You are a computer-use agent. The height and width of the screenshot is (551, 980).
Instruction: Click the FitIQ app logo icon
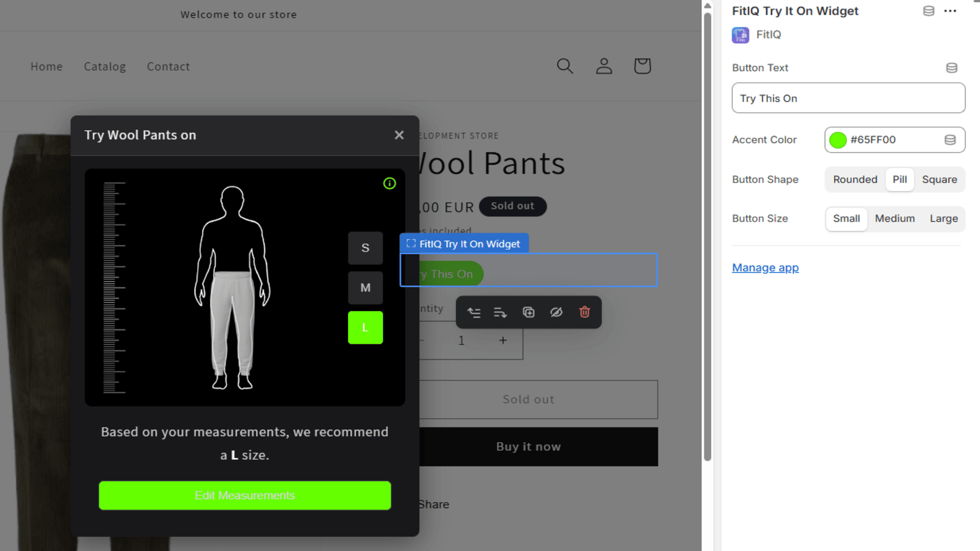[x=741, y=35]
